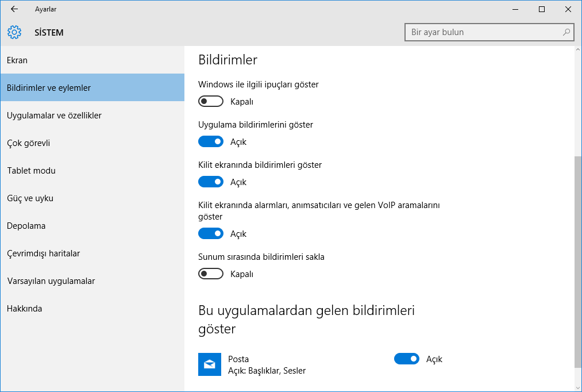Select Güç ve uyku menu item
Viewport: 582px width, 392px height.
pyautogui.click(x=30, y=198)
